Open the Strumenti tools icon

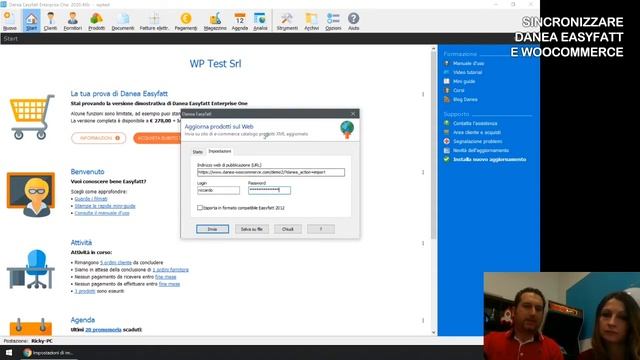(287, 21)
